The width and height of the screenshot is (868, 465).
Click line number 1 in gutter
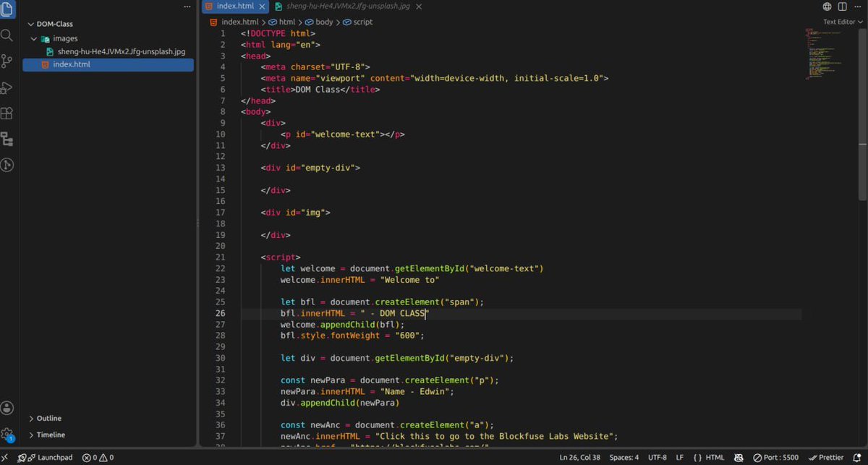tap(223, 33)
